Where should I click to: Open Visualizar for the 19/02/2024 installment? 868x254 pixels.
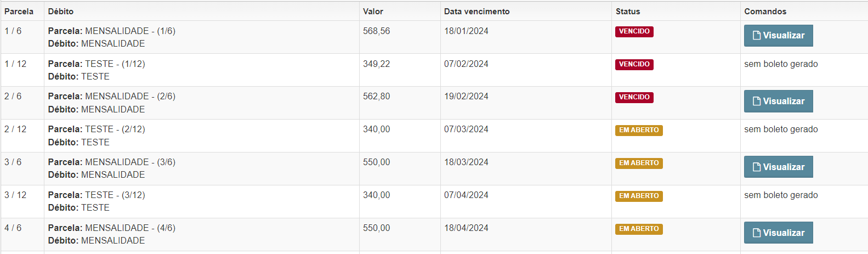(x=778, y=101)
